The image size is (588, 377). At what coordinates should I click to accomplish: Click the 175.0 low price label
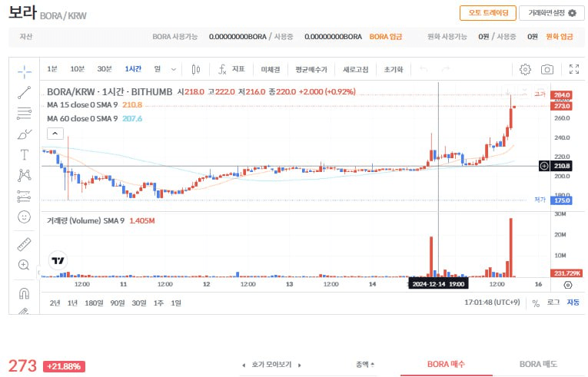[561, 200]
